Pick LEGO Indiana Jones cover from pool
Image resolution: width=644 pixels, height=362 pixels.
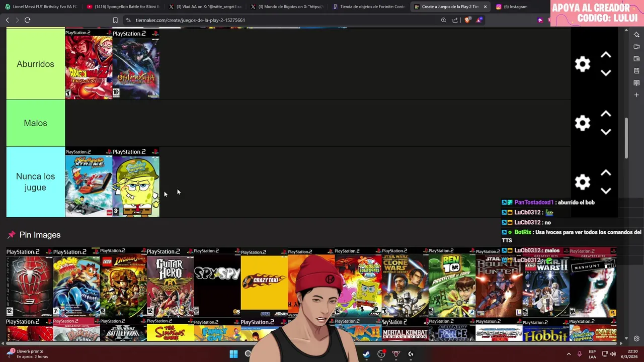coord(123,283)
